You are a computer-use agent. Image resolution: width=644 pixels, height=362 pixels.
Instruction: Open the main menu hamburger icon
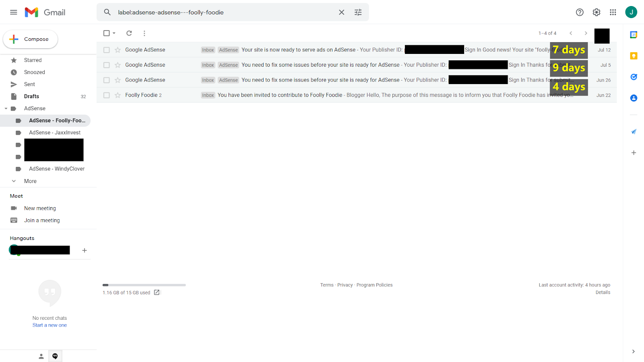pyautogui.click(x=13, y=12)
